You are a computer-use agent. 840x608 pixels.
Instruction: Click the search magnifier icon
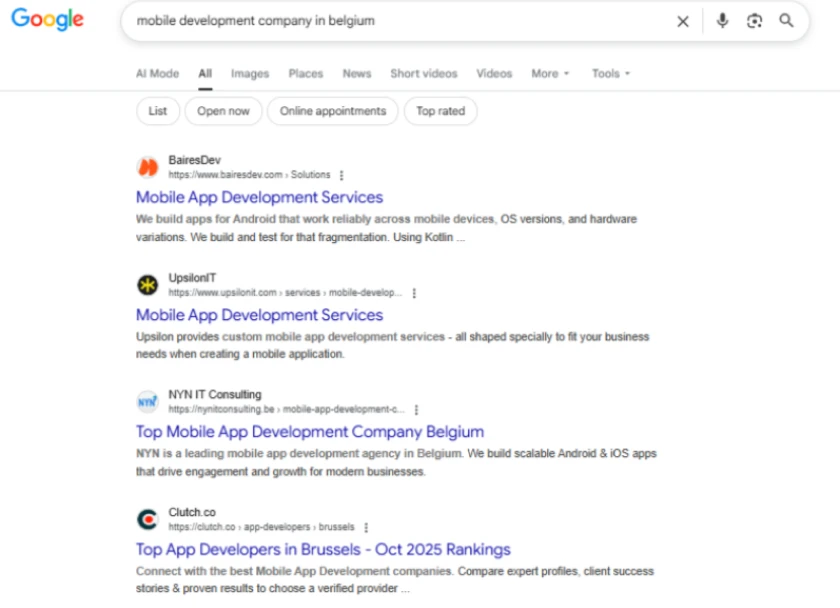[x=787, y=21]
